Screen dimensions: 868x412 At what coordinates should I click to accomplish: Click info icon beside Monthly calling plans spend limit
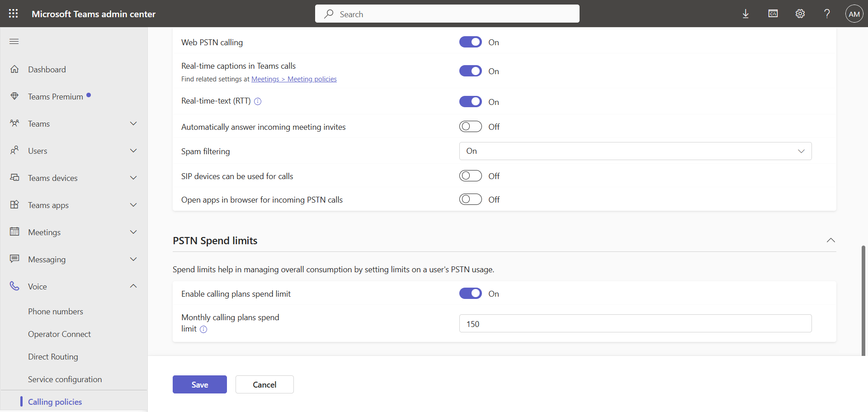203,329
